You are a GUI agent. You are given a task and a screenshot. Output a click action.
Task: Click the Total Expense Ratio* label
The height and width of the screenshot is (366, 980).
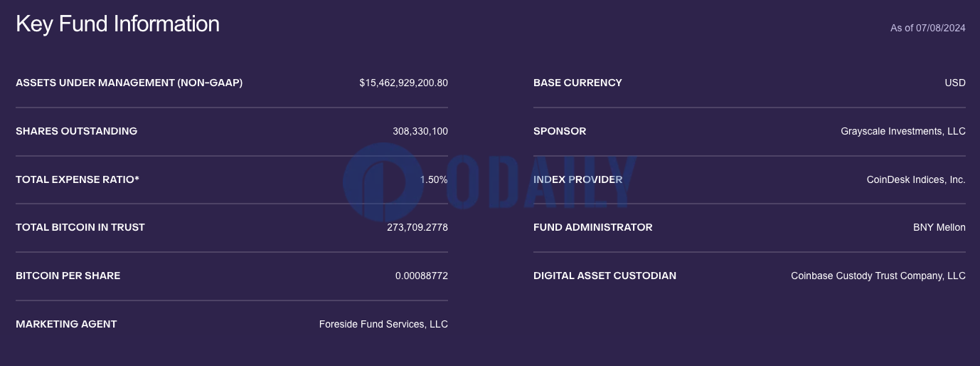[78, 179]
